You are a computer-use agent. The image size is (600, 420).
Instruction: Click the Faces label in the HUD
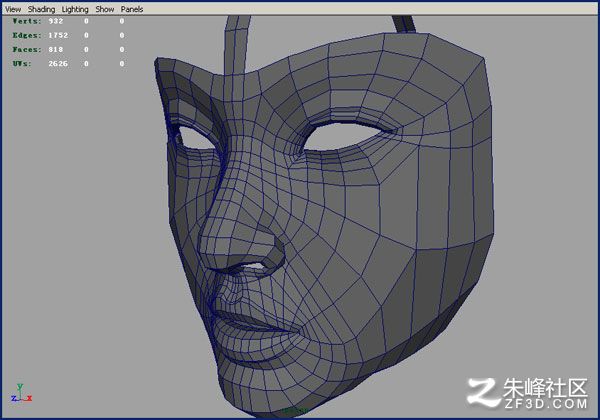pyautogui.click(x=26, y=49)
